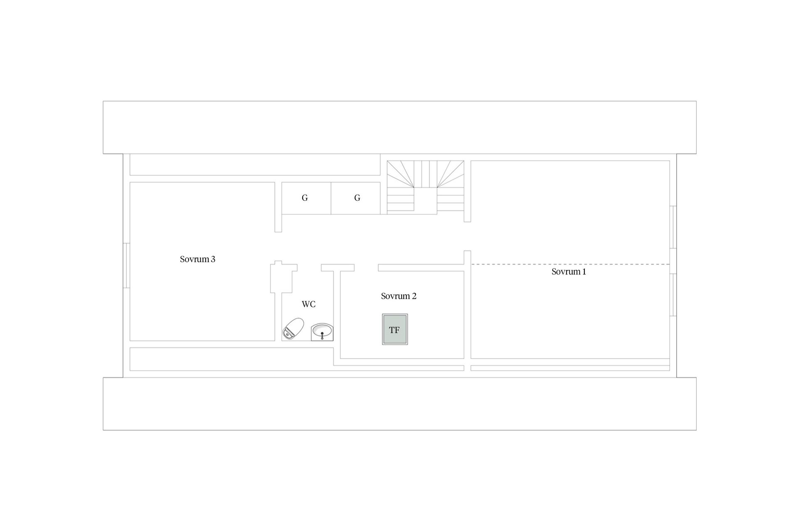Select the Sovrum 1 label

(569, 272)
